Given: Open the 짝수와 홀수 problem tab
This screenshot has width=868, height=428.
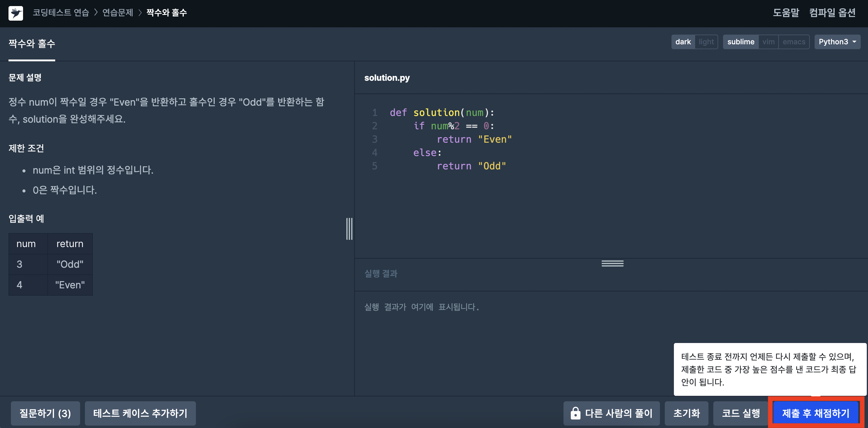Looking at the screenshot, I should click(32, 43).
